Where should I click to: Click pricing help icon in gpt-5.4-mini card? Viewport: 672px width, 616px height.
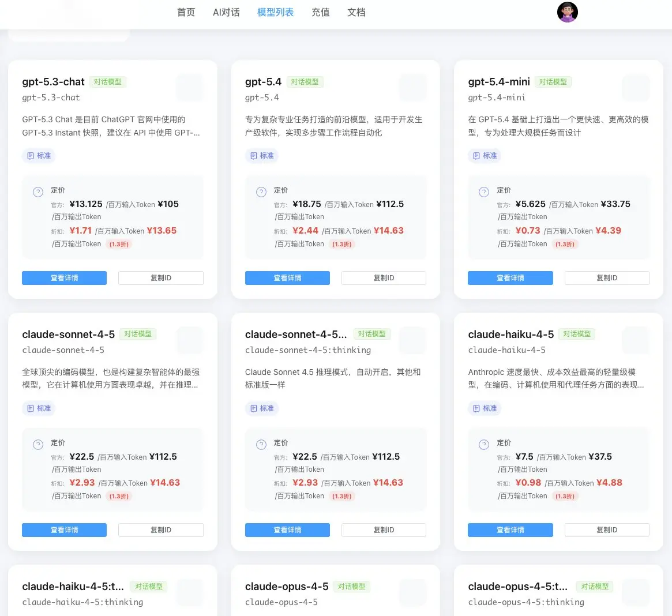(x=484, y=192)
